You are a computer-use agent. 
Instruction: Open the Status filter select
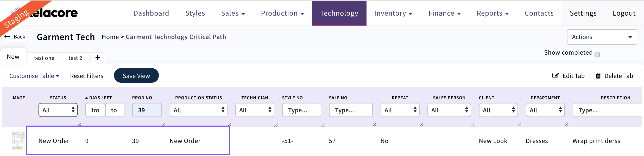coord(58,110)
